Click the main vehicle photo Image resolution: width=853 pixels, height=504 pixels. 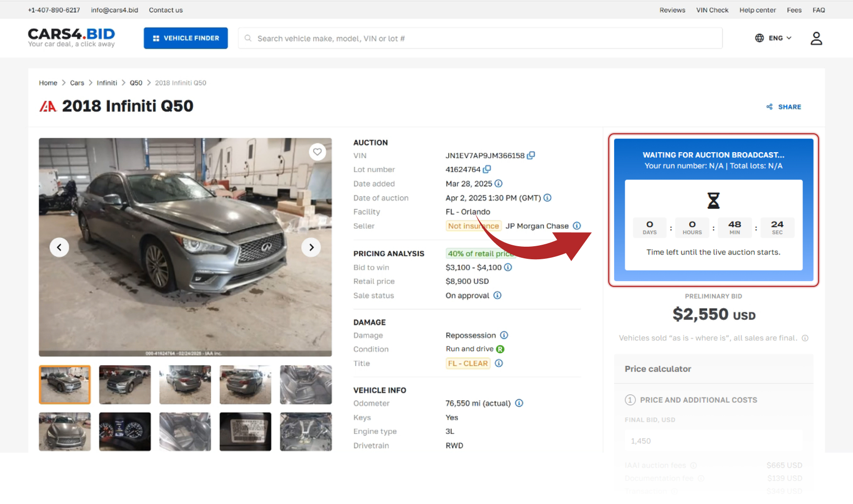(185, 248)
